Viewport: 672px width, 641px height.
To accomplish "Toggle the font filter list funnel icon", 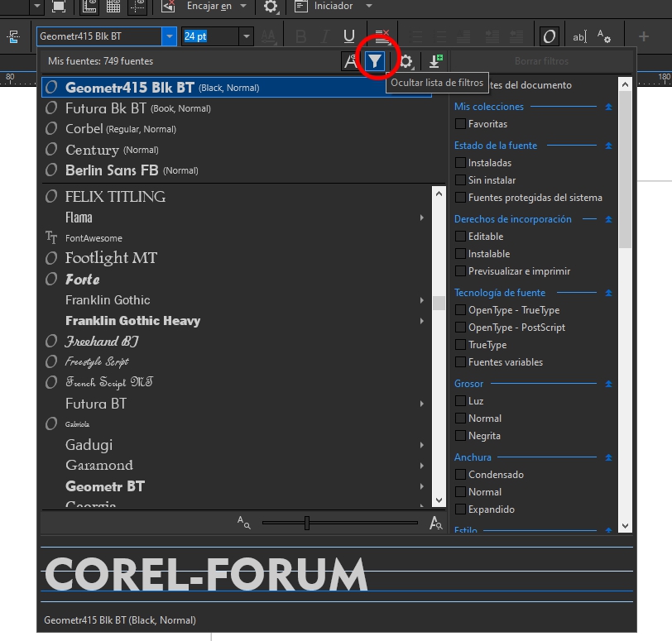I will (x=375, y=61).
